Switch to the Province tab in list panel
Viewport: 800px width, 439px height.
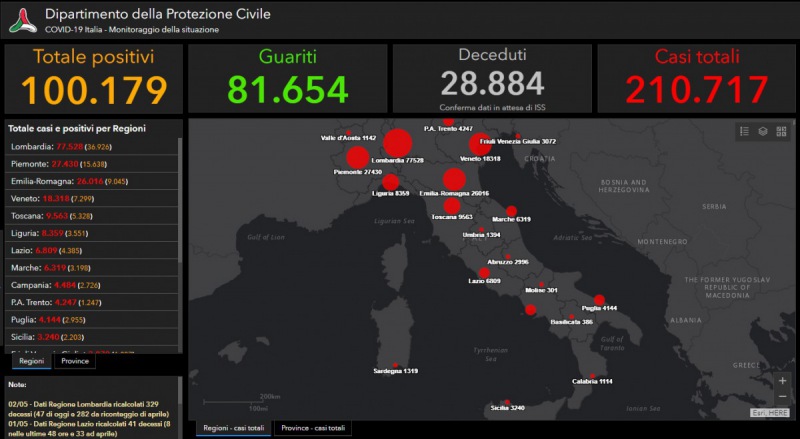75,361
